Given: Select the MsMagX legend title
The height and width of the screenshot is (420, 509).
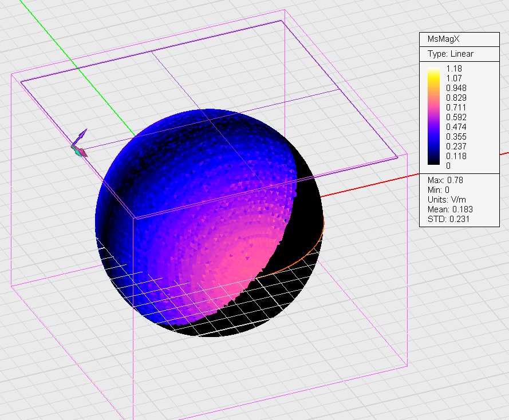Looking at the screenshot, I should [x=443, y=39].
